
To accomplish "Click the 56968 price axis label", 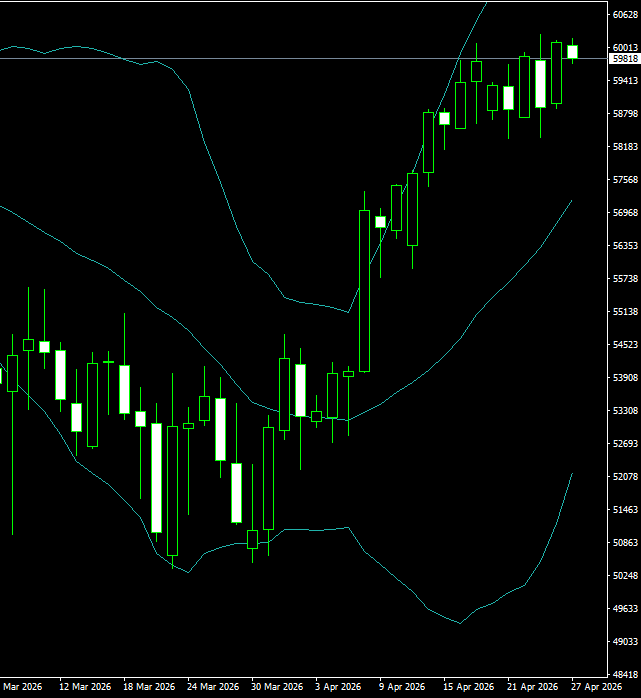I will [x=626, y=213].
